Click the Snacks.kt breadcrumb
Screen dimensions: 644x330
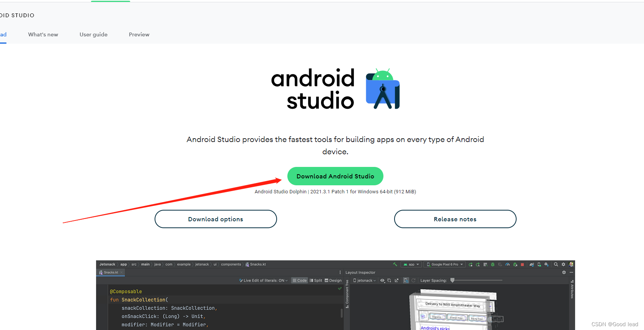point(256,265)
